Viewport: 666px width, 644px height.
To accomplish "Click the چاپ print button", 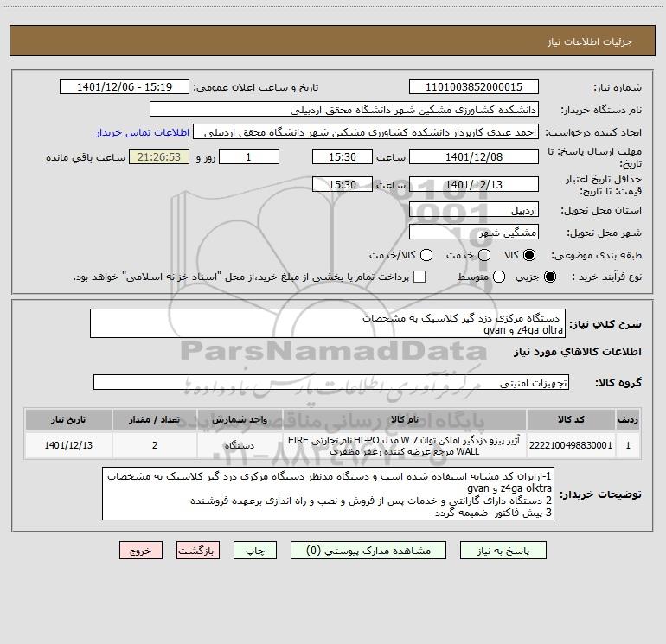I will point(255,551).
